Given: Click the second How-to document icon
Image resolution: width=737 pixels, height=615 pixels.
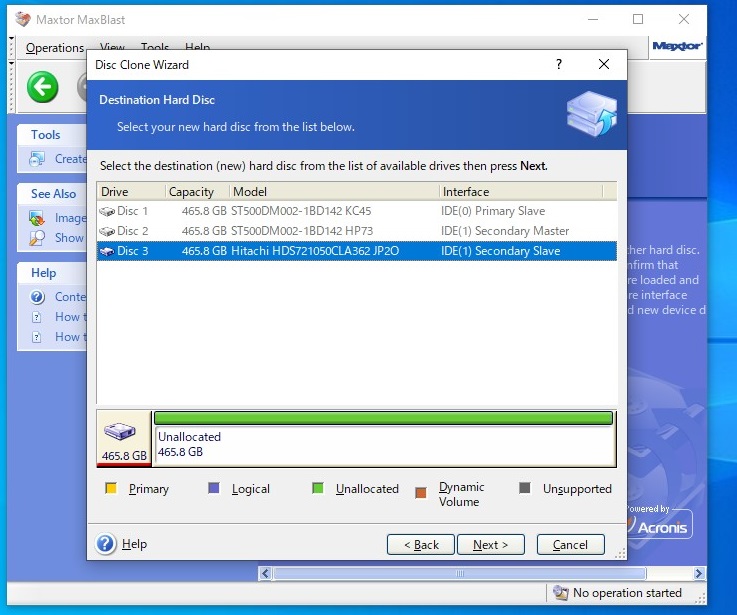Looking at the screenshot, I should click(37, 337).
